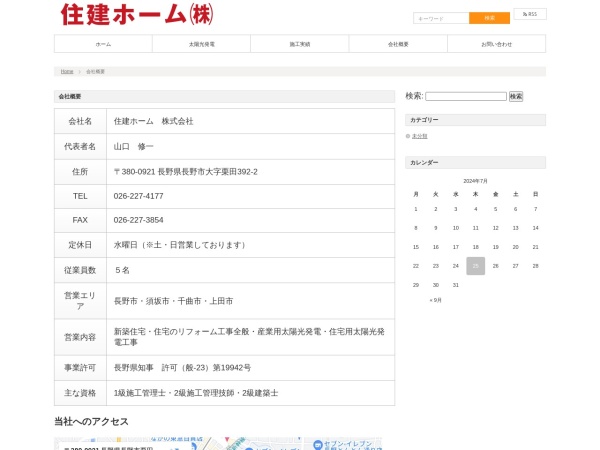Click calendar day 28
Viewport: 600px width, 450px height.
(x=535, y=266)
